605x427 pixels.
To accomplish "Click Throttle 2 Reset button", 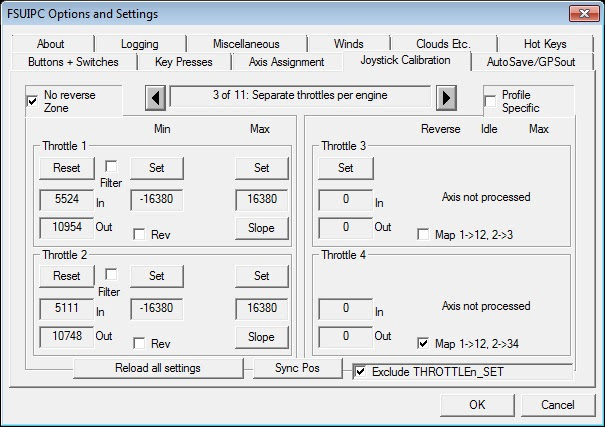I will pyautogui.click(x=67, y=276).
